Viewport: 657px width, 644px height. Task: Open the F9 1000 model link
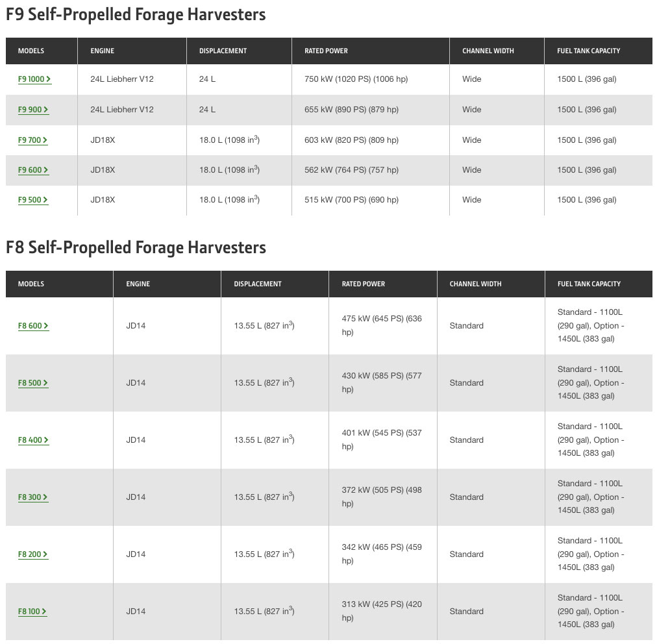34,79
